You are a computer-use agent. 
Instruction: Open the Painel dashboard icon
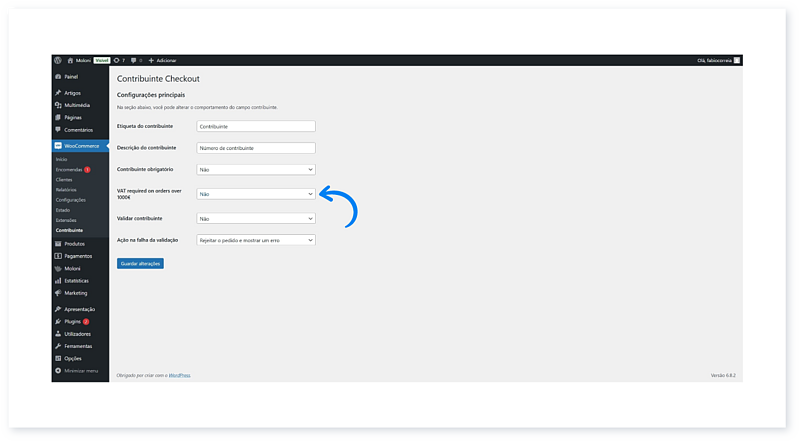point(58,76)
